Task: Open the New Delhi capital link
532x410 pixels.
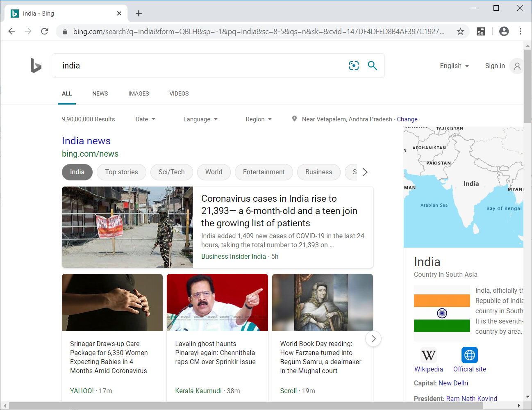Action: coord(453,383)
